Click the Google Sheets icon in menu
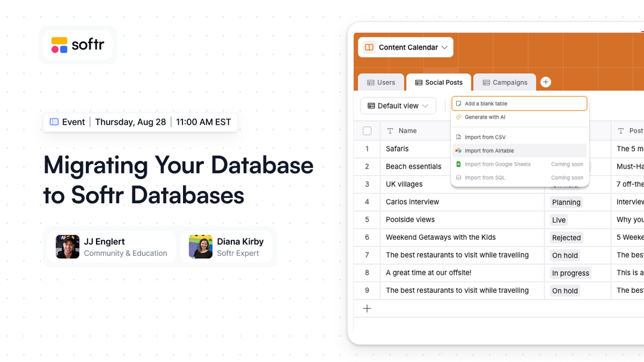Image resolution: width=644 pixels, height=362 pixels. 458,164
